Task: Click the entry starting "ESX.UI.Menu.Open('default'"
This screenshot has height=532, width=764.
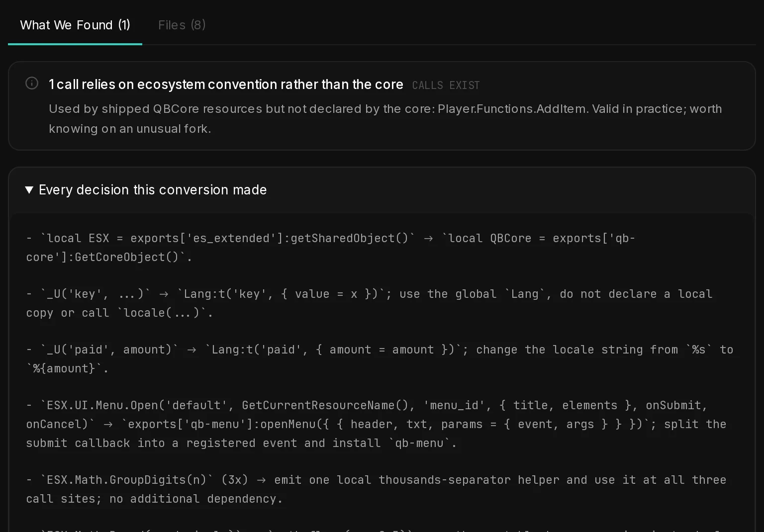Action: [x=377, y=424]
